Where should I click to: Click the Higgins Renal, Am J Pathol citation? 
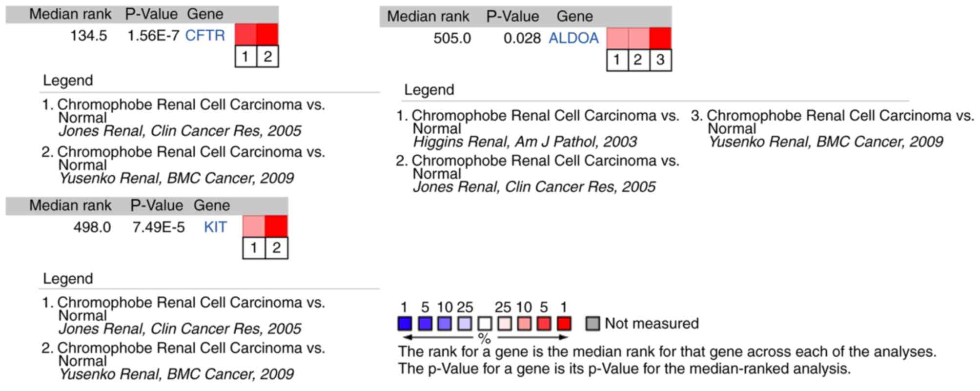click(525, 142)
